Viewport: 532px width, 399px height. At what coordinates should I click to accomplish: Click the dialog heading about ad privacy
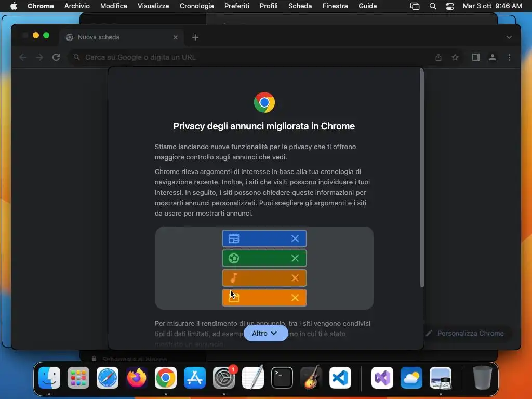coord(264,126)
